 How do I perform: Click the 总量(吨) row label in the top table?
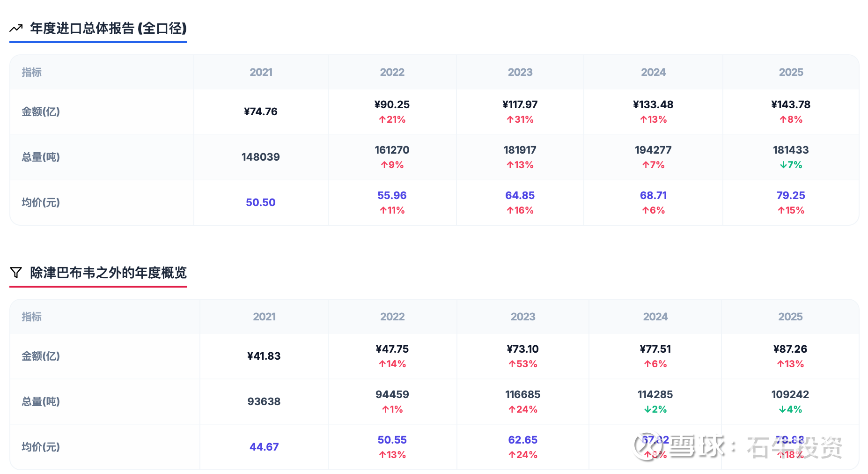pyautogui.click(x=41, y=157)
